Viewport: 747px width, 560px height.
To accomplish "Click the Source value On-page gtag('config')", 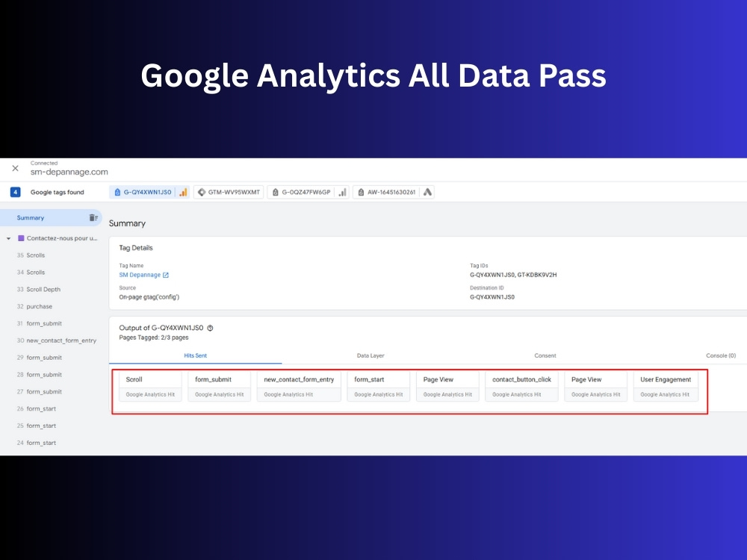I will pos(149,297).
